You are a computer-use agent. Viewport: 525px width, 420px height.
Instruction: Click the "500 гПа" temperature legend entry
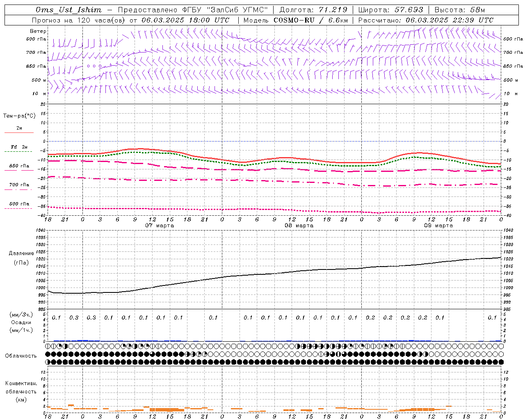[x=19, y=204]
